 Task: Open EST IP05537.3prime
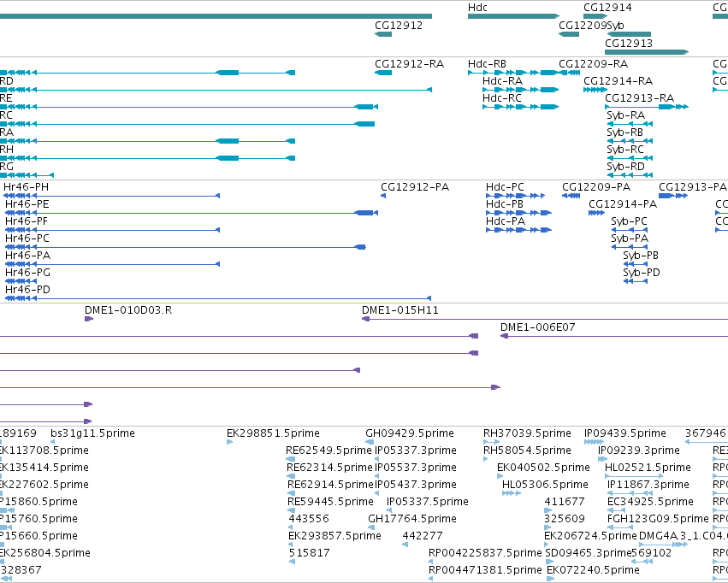pyautogui.click(x=416, y=468)
